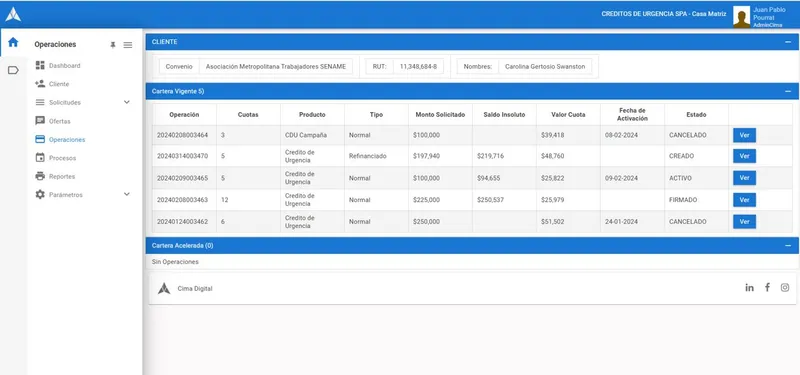Open Ofertas menu item
800x375 pixels.
tap(60, 121)
